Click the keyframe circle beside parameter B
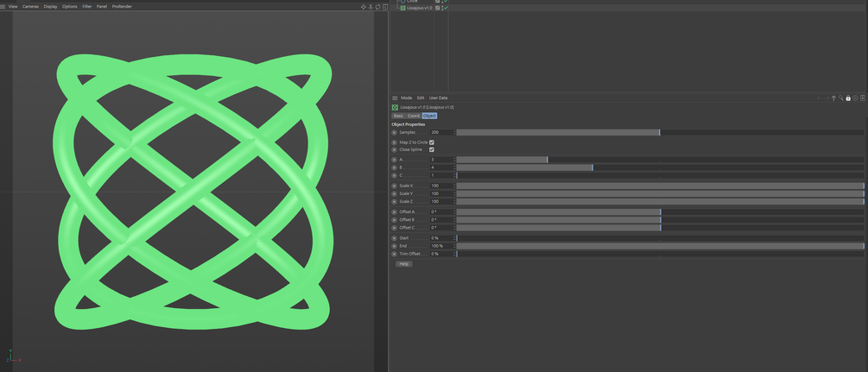 [x=394, y=167]
